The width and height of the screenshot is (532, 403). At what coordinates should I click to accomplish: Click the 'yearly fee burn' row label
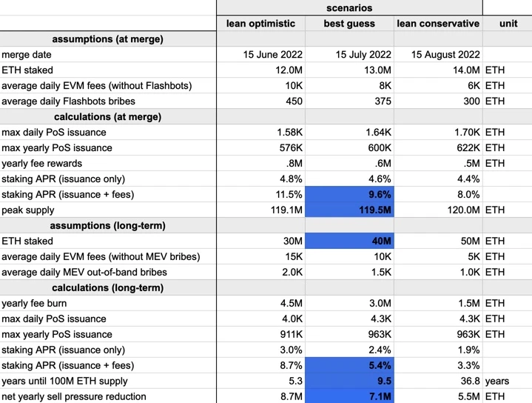34,303
